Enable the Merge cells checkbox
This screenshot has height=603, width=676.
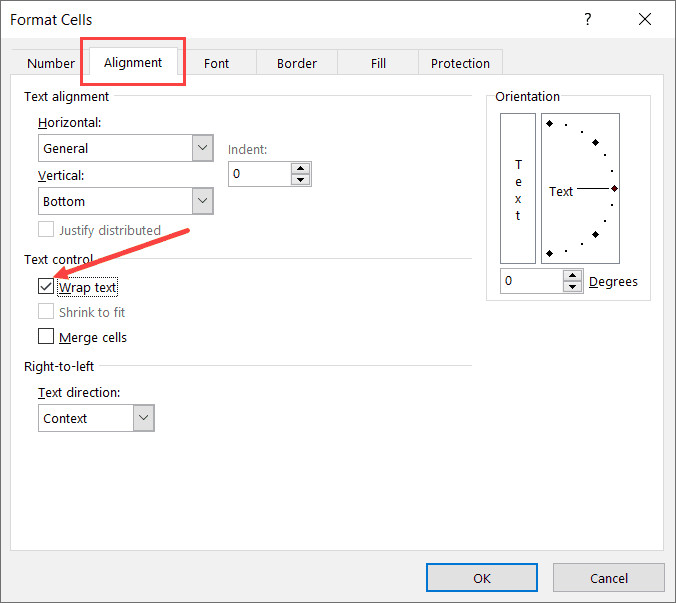point(46,337)
